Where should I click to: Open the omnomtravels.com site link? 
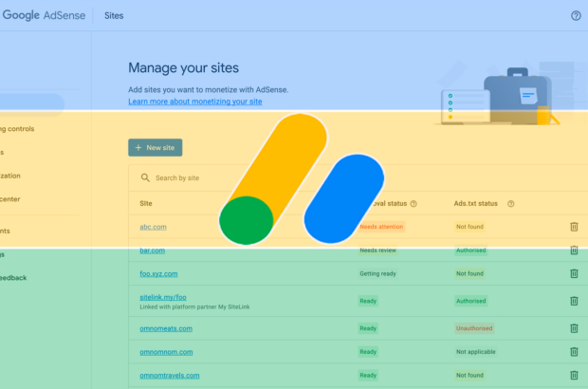coord(170,376)
